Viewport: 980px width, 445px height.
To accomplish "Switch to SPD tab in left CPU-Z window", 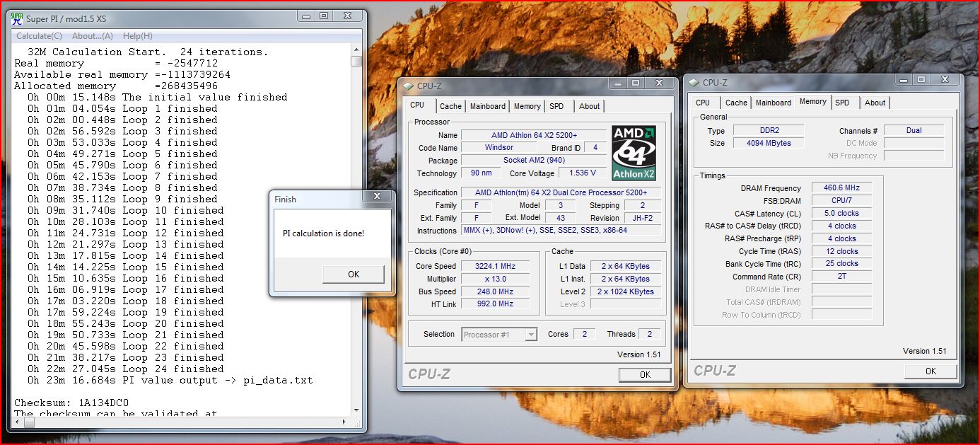I will 556,106.
